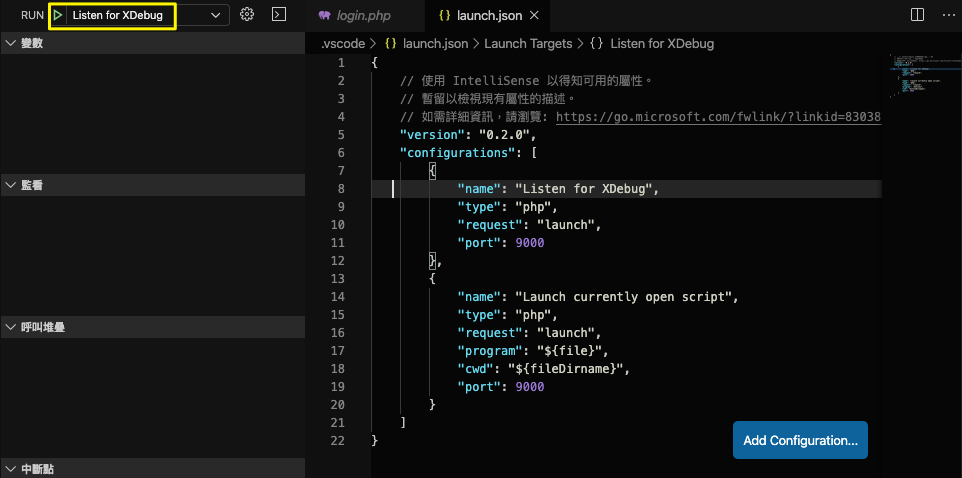This screenshot has height=478, width=962.
Task: Click the RUN panel label
Action: pos(33,15)
